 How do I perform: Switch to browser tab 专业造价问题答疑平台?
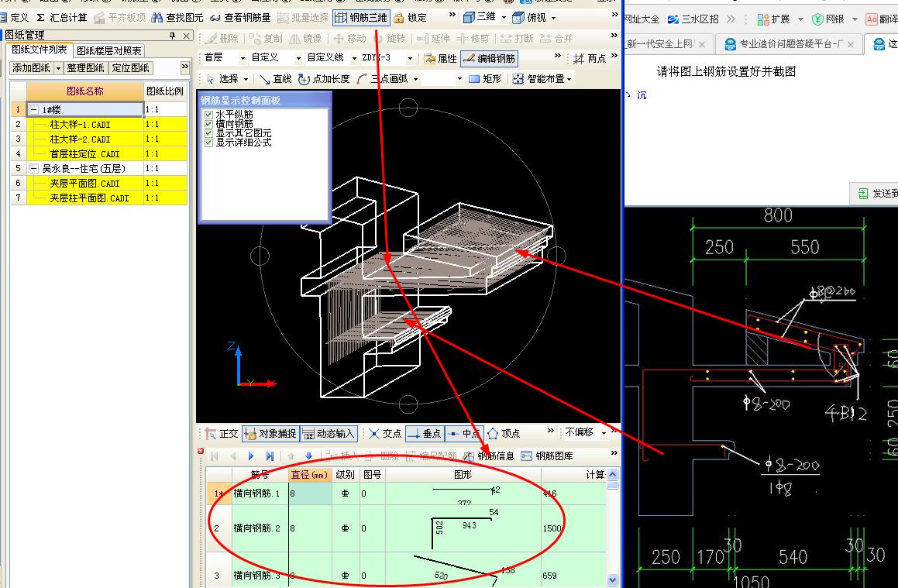790,44
